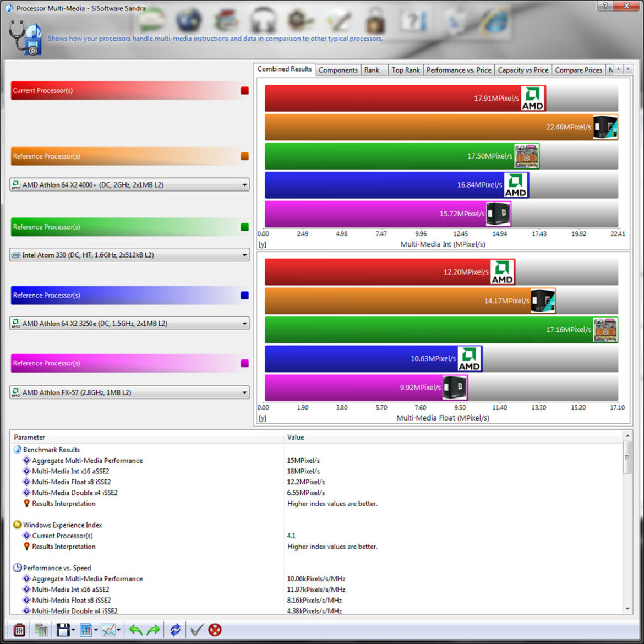The image size is (644, 644).
Task: Click the red cancel X icon
Action: click(215, 630)
